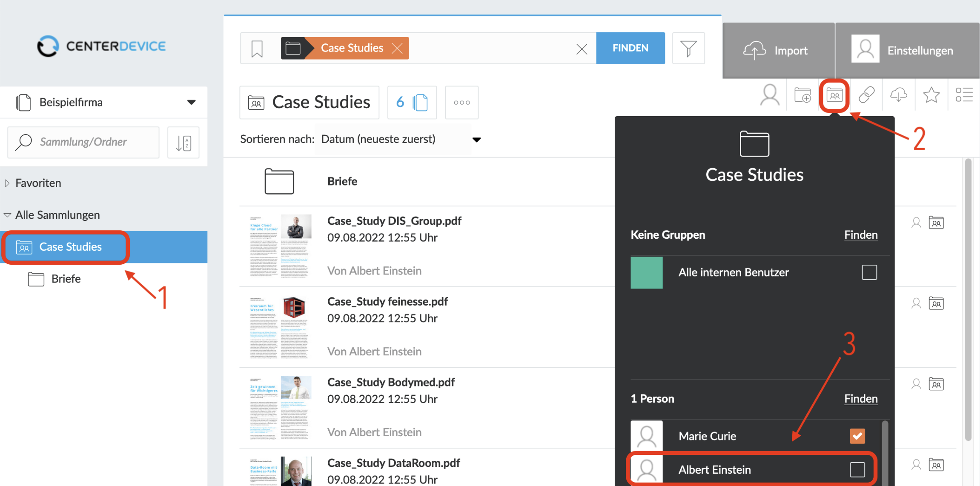Open the filter funnel options
The height and width of the screenshot is (486, 980).
688,49
